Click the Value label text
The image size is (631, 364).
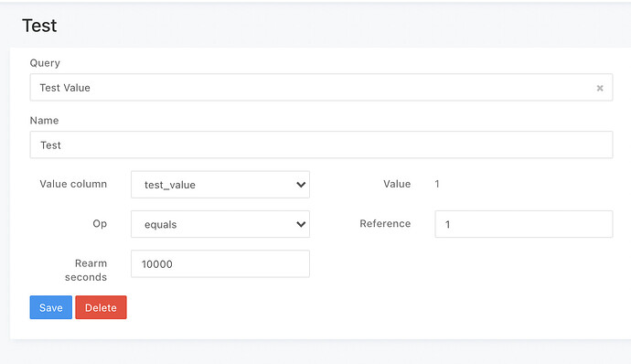tap(397, 184)
